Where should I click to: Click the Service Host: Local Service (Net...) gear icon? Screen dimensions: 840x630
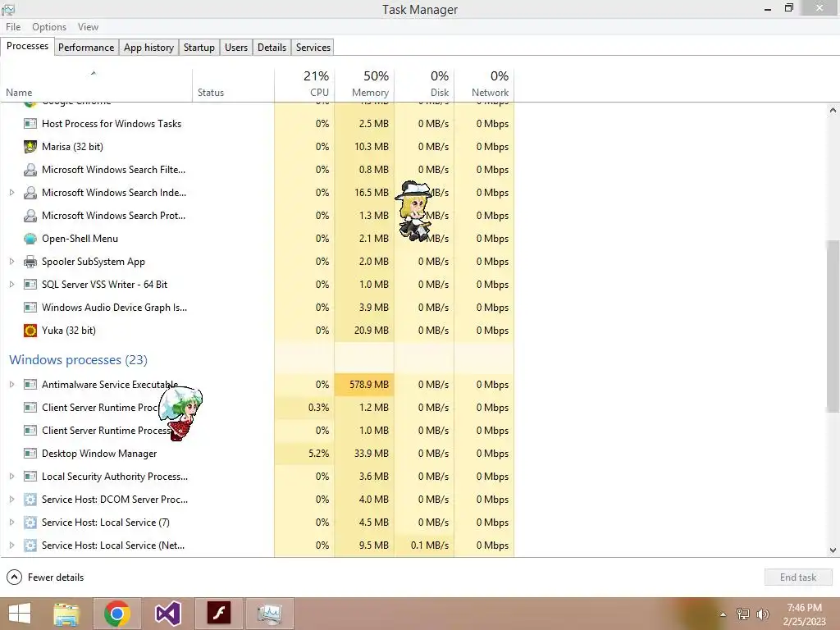(30, 546)
